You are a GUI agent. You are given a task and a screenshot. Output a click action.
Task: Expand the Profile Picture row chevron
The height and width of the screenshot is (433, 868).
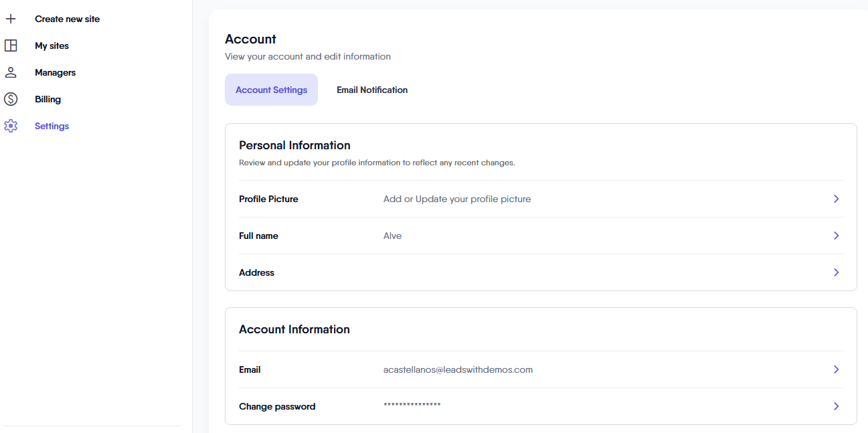pyautogui.click(x=837, y=199)
